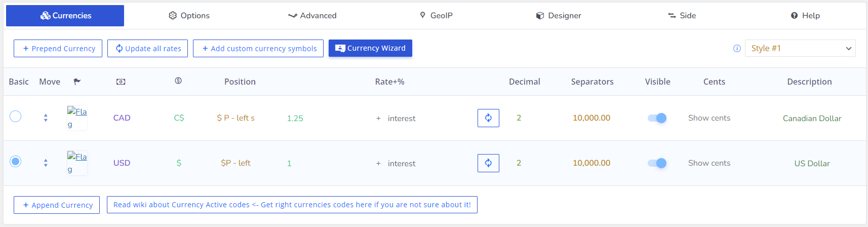Open the Style #1 dropdown

(800, 49)
